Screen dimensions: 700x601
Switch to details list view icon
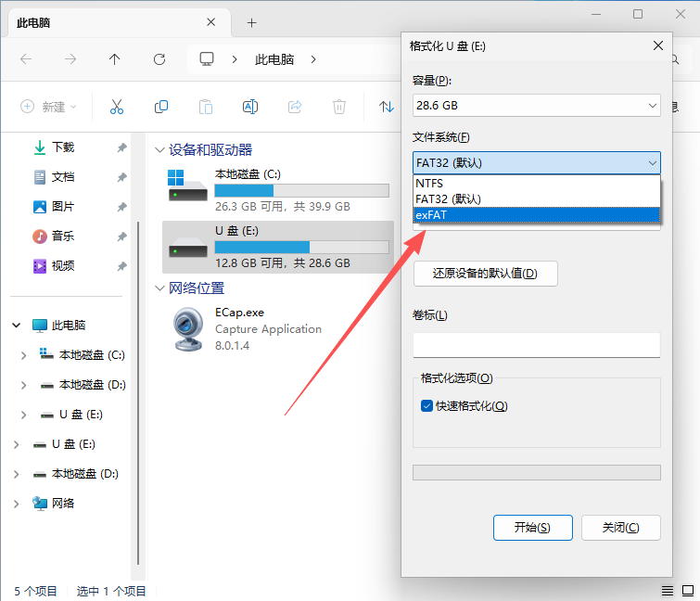pyautogui.click(x=668, y=591)
